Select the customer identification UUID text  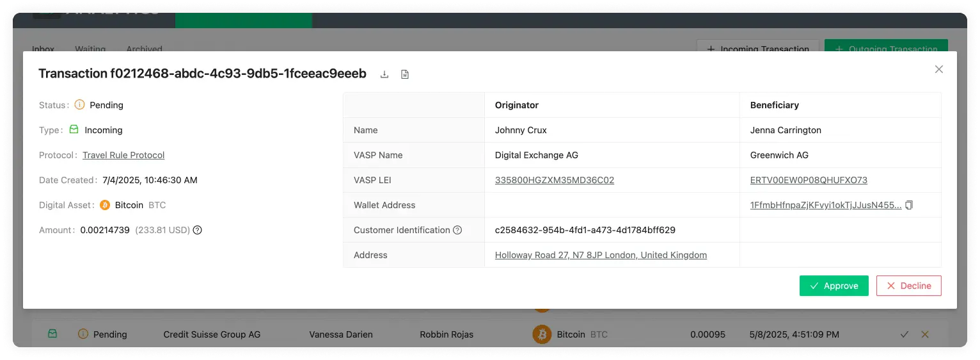(x=585, y=230)
